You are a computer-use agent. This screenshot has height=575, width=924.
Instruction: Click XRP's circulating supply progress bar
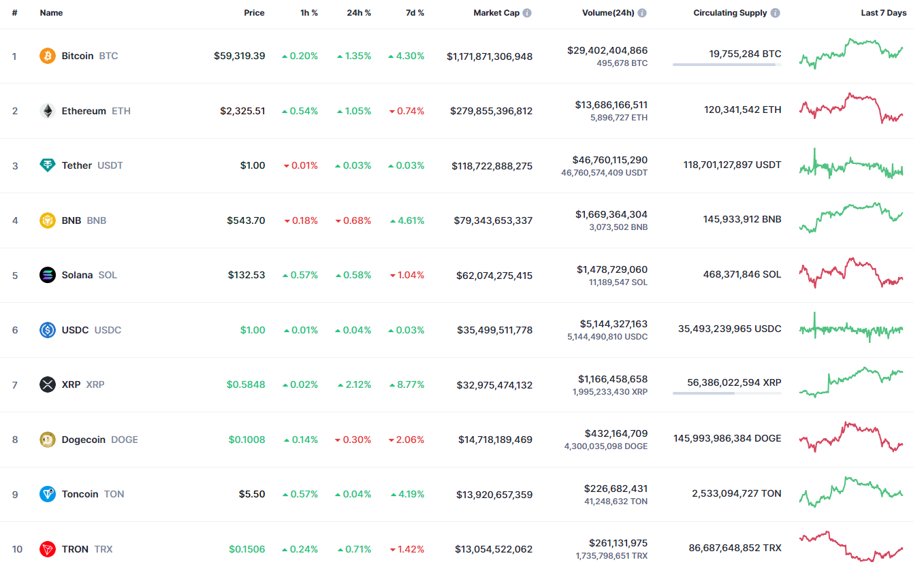pyautogui.click(x=727, y=393)
